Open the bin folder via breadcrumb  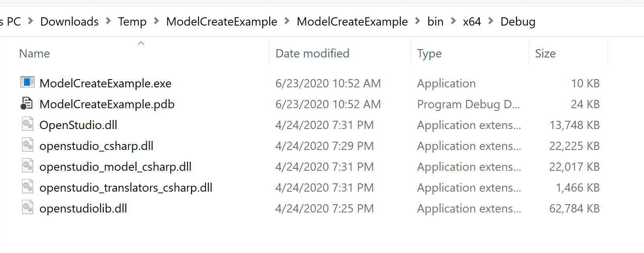click(x=435, y=22)
